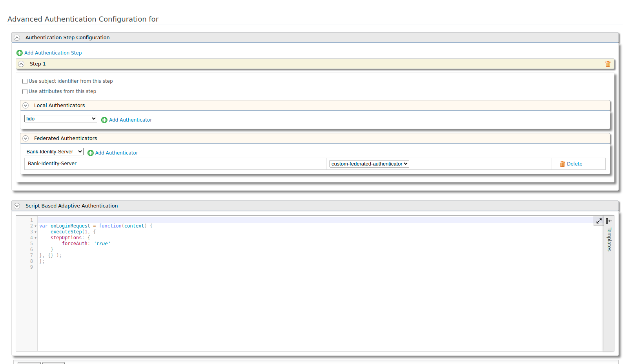Click the 'function' keyword in the script

(x=110, y=226)
